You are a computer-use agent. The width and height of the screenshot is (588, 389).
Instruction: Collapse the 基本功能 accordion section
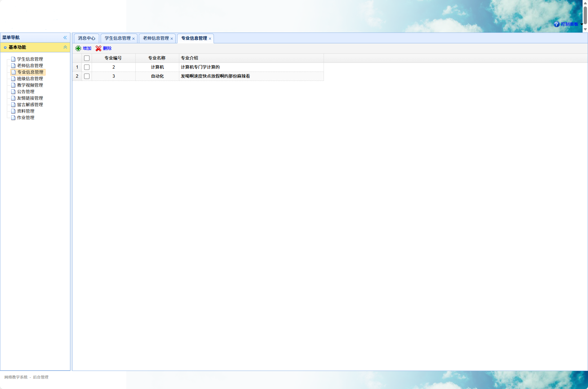(65, 47)
